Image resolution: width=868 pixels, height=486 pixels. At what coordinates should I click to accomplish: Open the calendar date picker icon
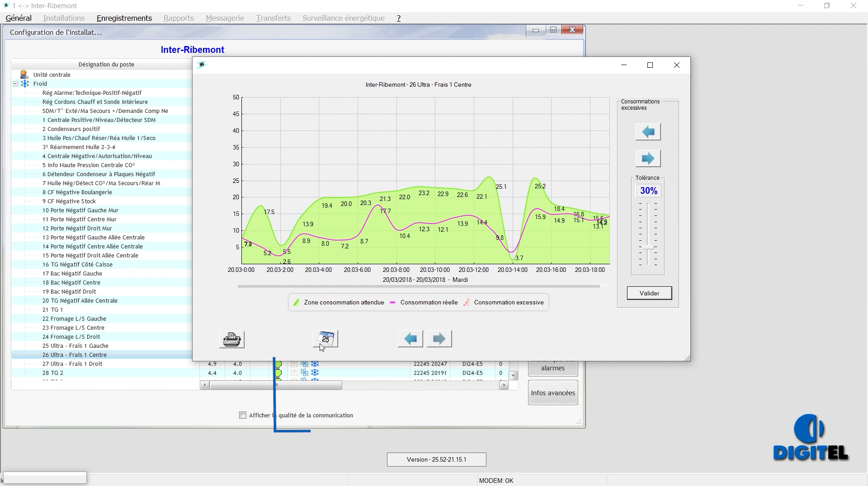click(325, 339)
